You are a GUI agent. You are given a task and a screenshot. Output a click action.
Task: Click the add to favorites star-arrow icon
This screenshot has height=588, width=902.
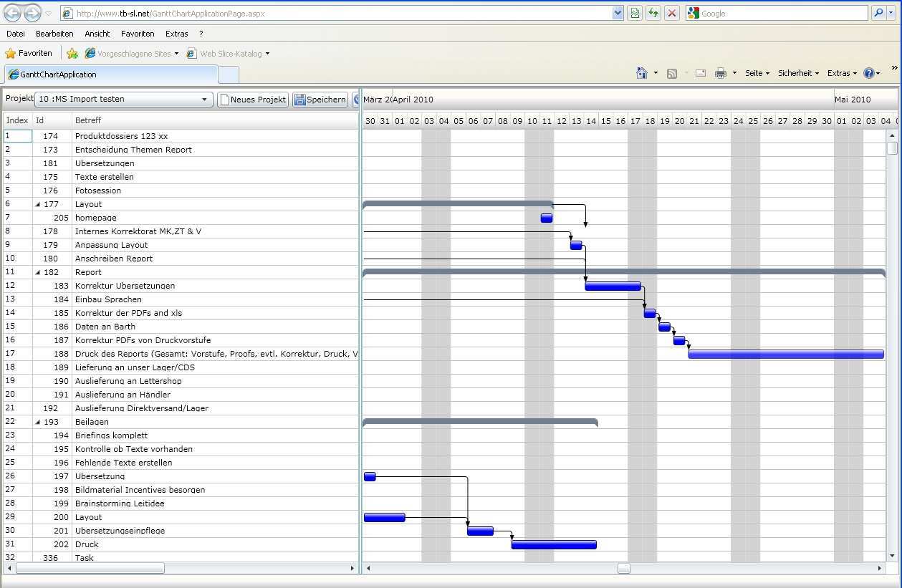click(x=72, y=54)
